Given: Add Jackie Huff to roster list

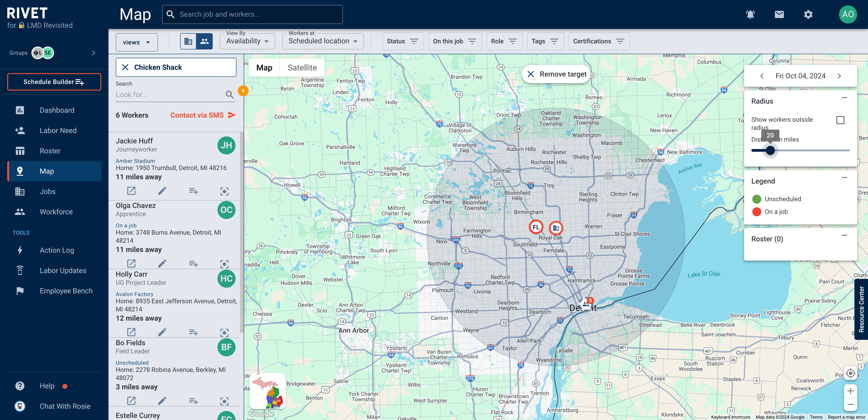Looking at the screenshot, I should pyautogui.click(x=193, y=191).
